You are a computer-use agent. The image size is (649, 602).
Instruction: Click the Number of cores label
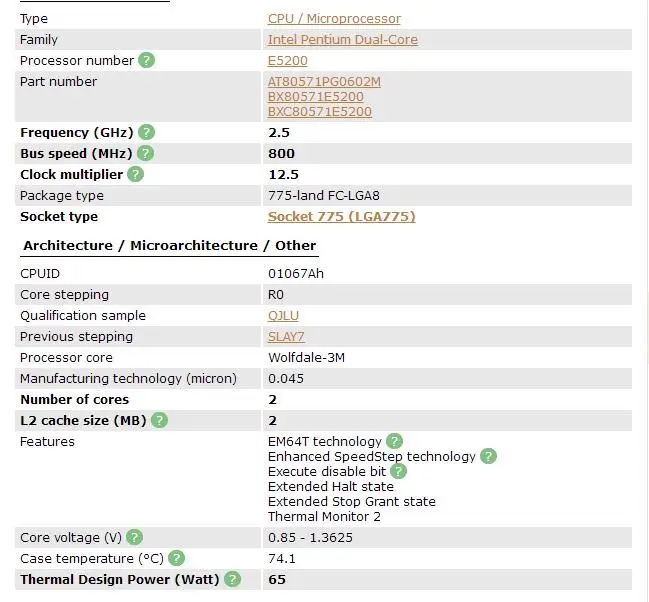coord(75,400)
